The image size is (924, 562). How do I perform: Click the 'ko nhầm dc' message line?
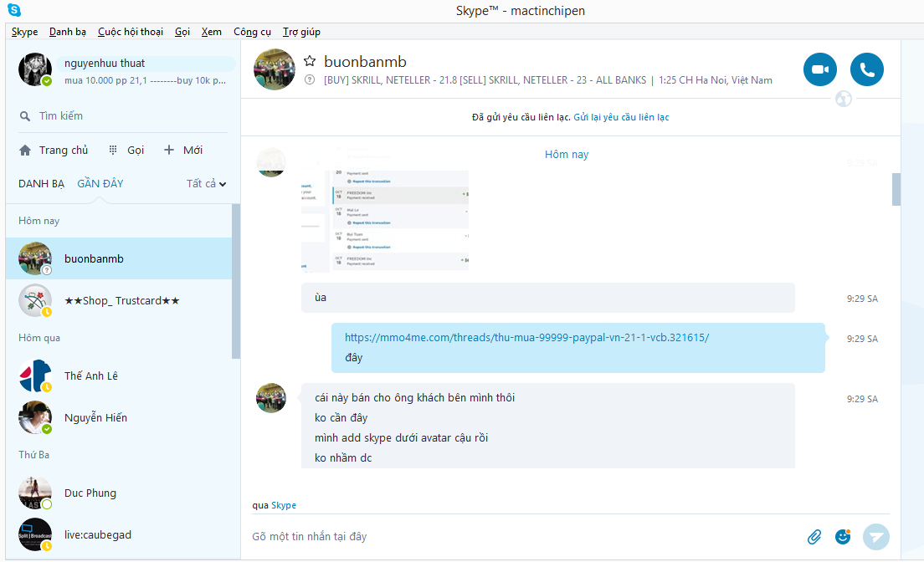tap(343, 457)
